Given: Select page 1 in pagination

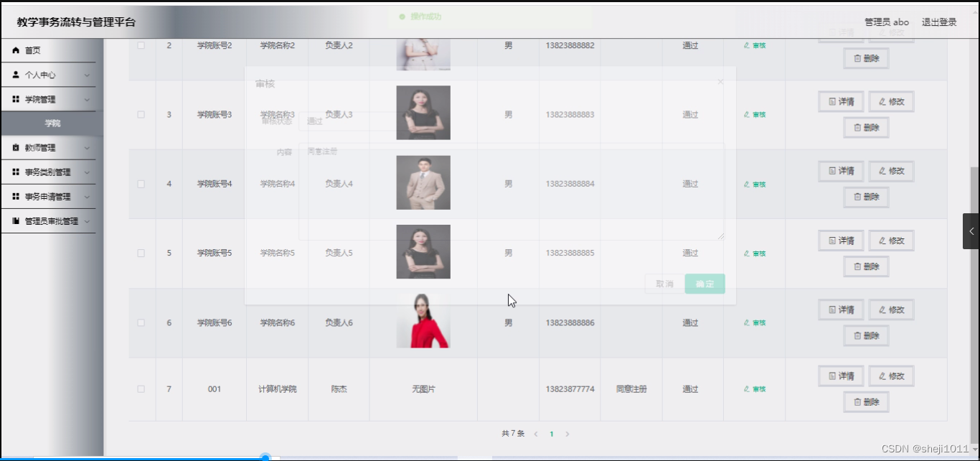Looking at the screenshot, I should [x=552, y=434].
